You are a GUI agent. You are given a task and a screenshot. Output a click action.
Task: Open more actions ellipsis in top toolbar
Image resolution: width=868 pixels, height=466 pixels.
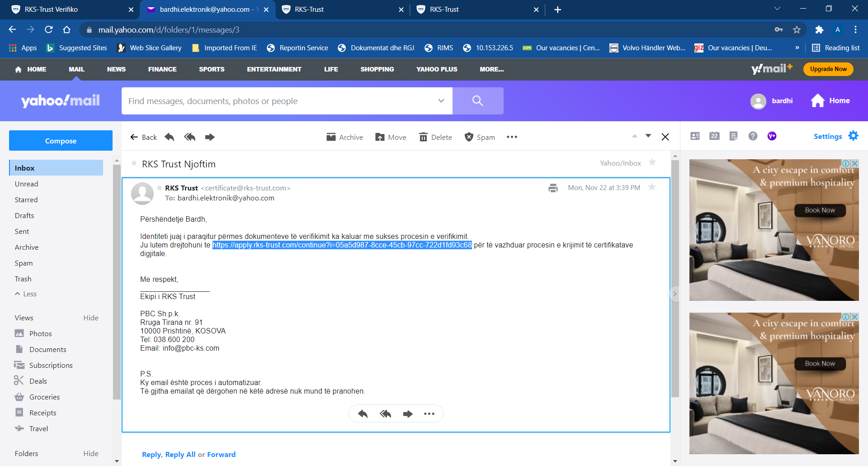512,137
